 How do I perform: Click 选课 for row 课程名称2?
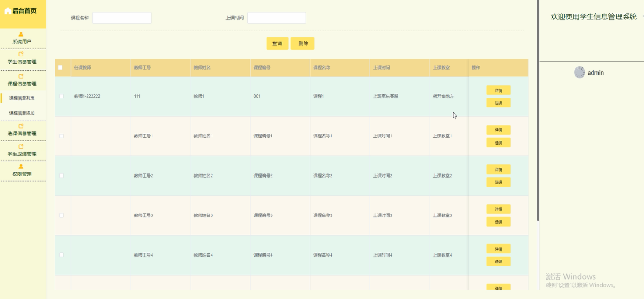(498, 182)
